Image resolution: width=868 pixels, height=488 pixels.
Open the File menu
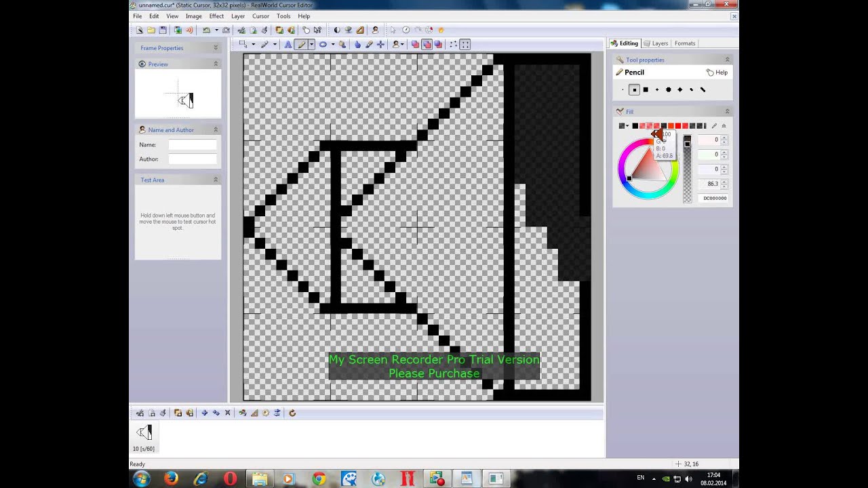point(138,16)
